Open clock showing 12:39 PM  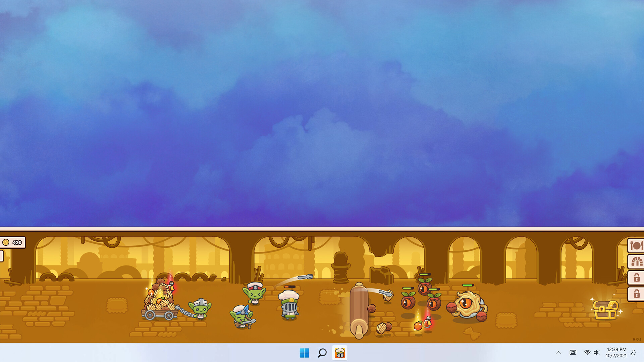tap(616, 352)
